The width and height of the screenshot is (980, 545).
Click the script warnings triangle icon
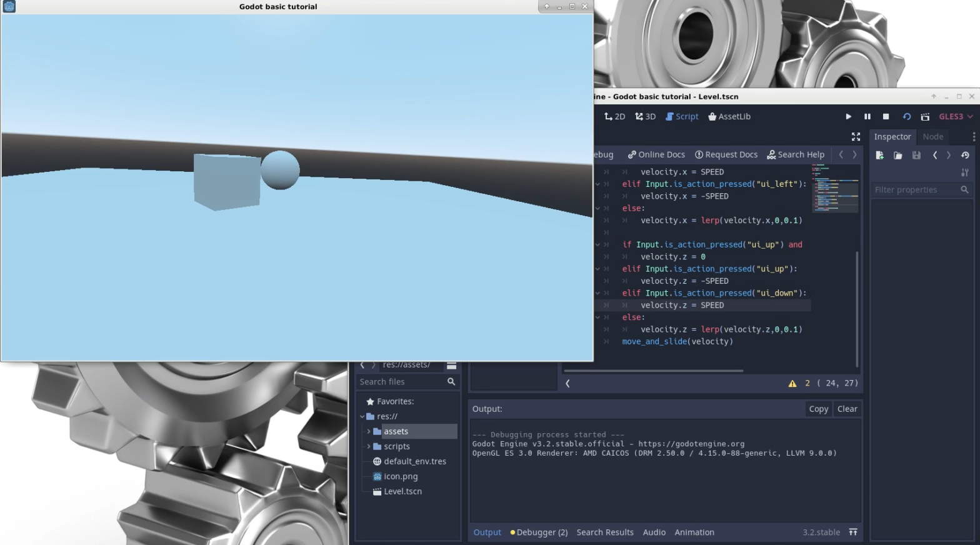point(792,384)
